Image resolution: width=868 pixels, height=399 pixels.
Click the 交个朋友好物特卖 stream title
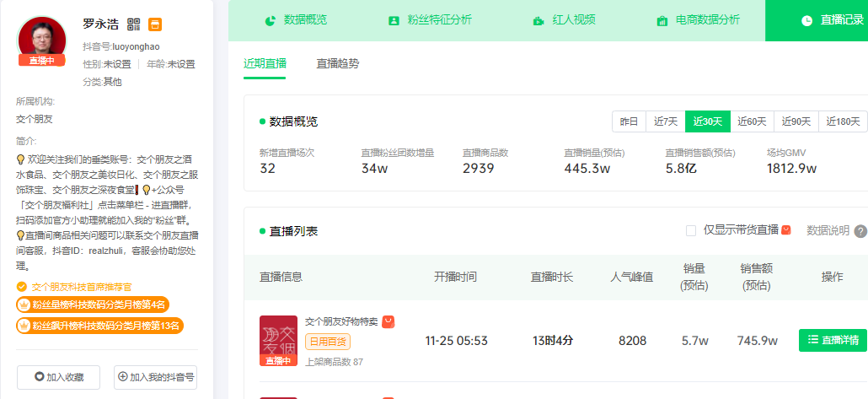(x=341, y=321)
